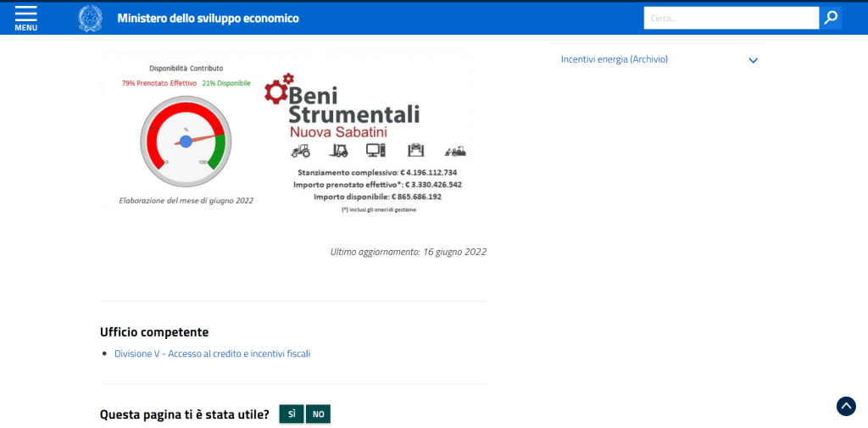Click the contribution availability gauge chart
868x428 pixels.
186,140
